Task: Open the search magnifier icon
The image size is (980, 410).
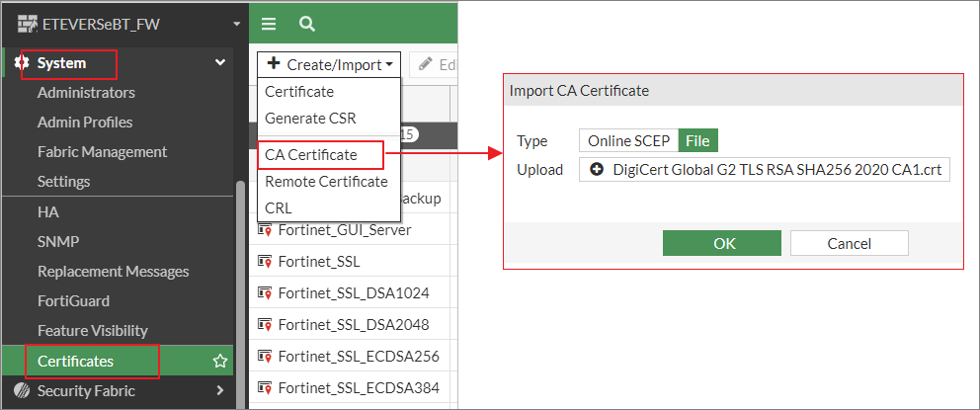Action: [x=306, y=25]
